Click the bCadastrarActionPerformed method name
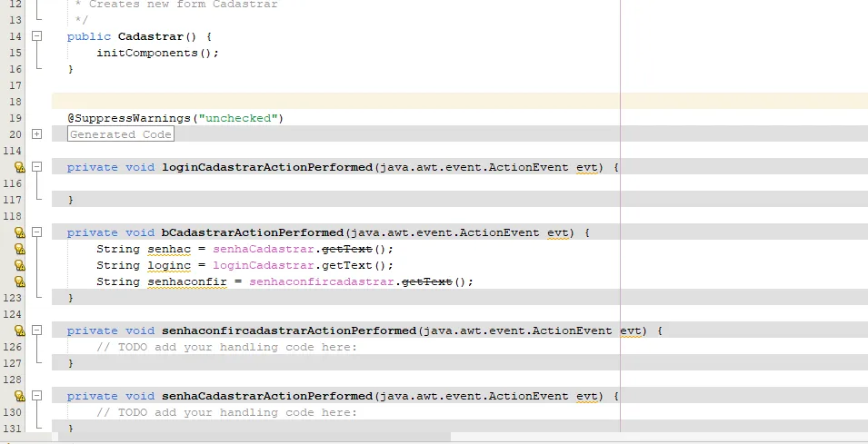This screenshot has height=444, width=868. pos(253,232)
